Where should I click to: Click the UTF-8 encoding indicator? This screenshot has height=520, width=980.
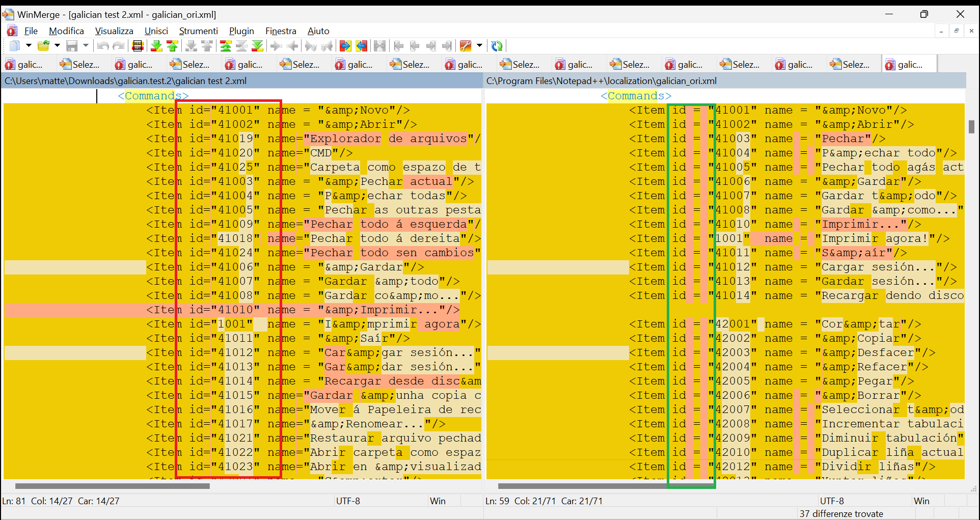coord(349,501)
